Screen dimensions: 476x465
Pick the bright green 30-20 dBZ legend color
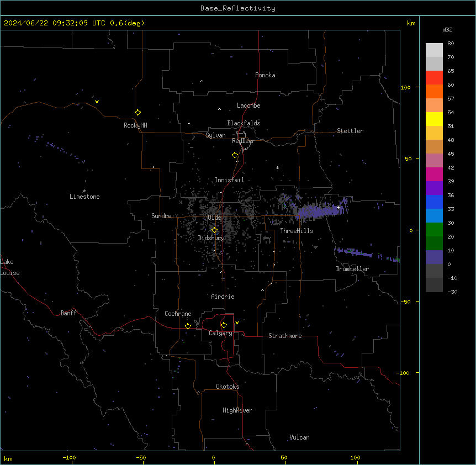pos(434,230)
